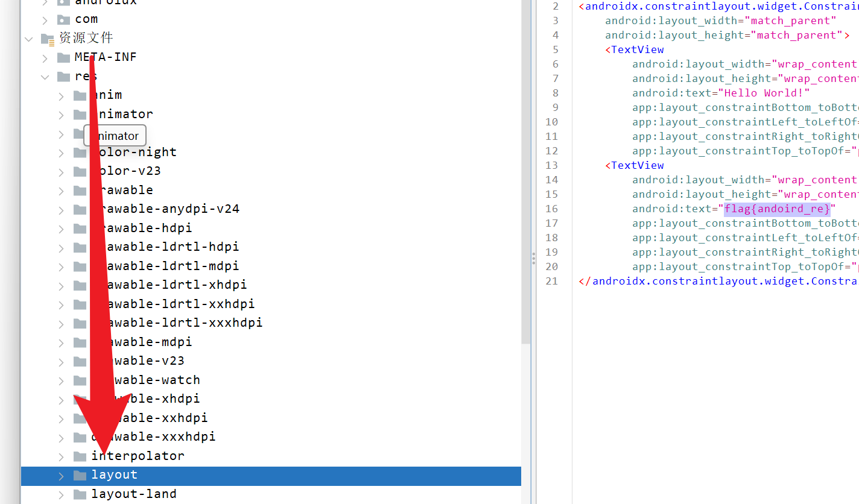Click the drawable-ldrtl-xhdpi folder icon
Image resolution: width=859 pixels, height=504 pixels.
pos(80,285)
